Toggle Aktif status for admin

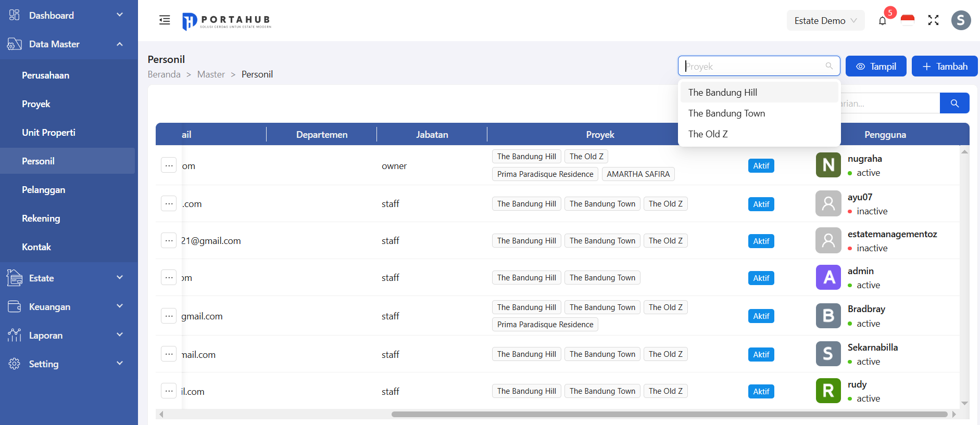(x=761, y=278)
